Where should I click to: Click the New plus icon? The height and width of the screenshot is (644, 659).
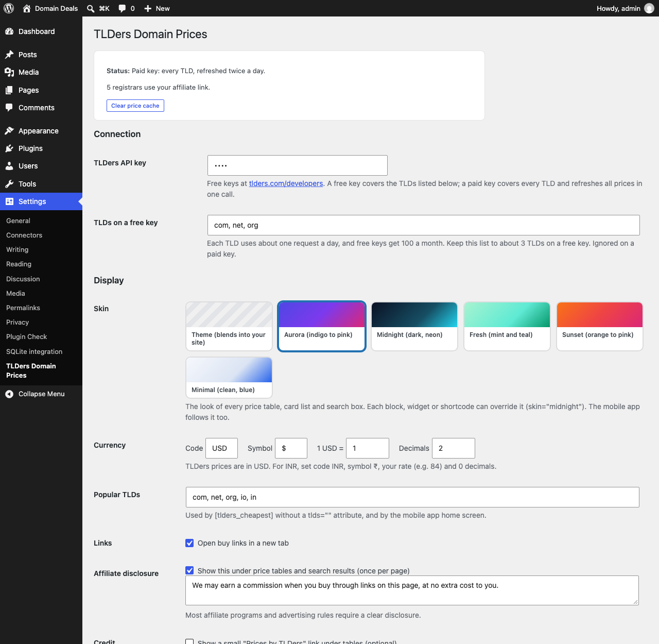coord(148,8)
